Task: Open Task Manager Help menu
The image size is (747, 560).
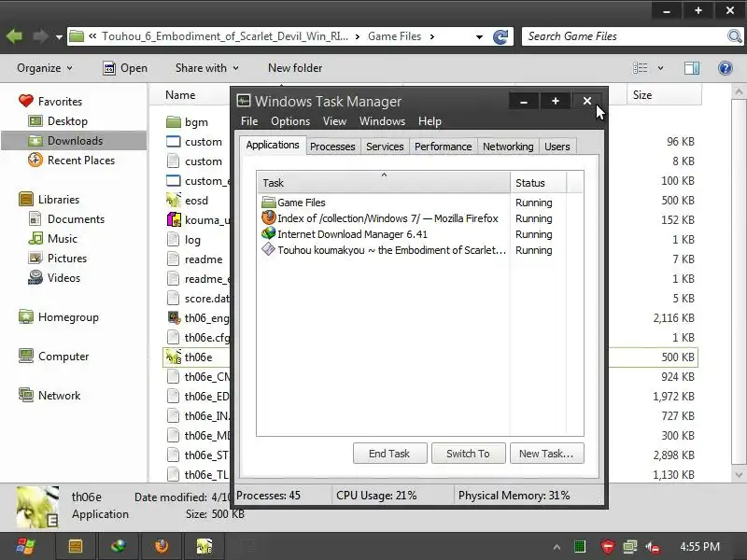Action: 430,121
